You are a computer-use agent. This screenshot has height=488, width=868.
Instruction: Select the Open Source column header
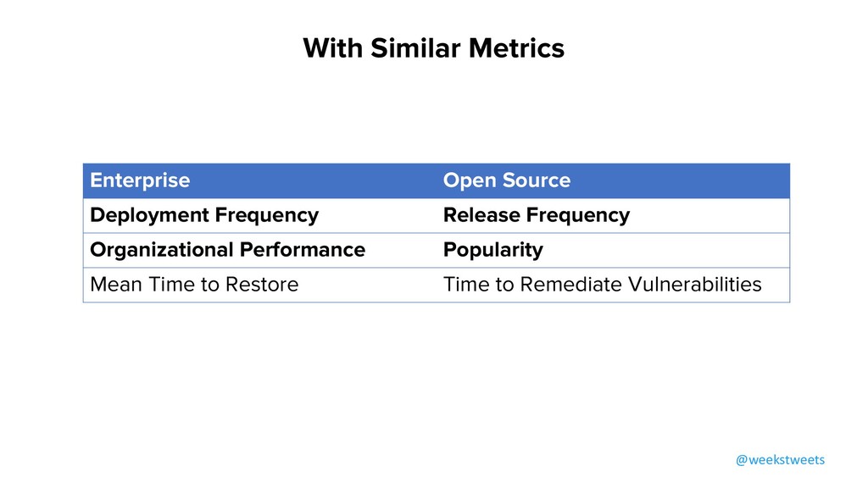point(613,181)
